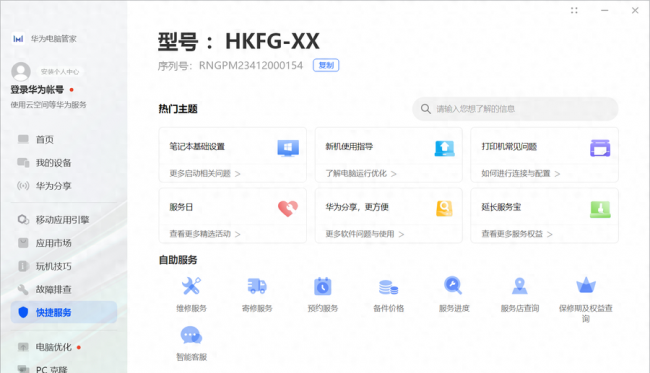The height and width of the screenshot is (373, 650).
Task: Expand 查看更多服务权益 link
Action: [x=517, y=234]
